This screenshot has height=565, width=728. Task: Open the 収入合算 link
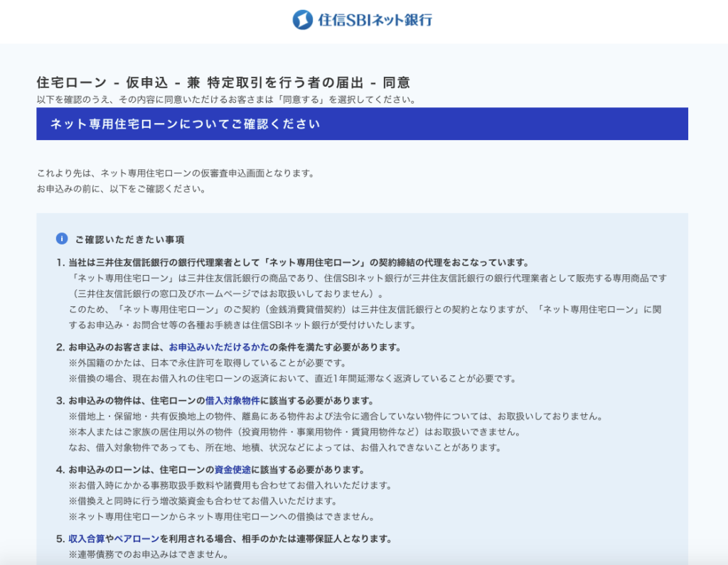click(x=86, y=539)
